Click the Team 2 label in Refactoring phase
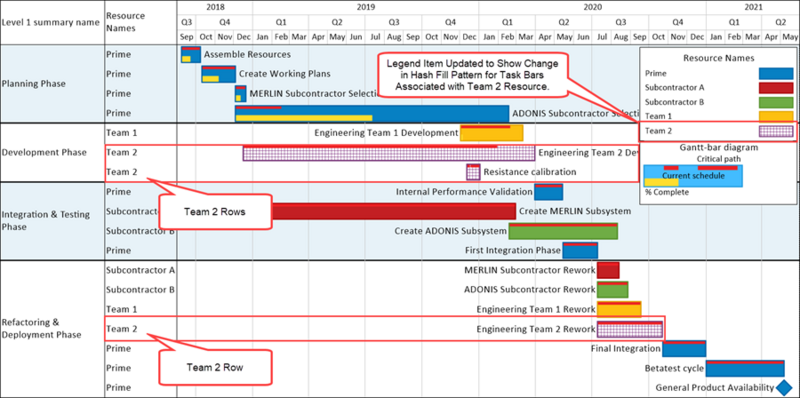800x398 pixels. (x=121, y=329)
